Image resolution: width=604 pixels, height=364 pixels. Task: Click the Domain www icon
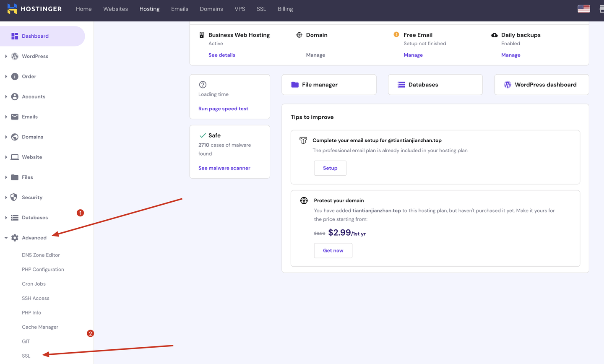coord(299,35)
